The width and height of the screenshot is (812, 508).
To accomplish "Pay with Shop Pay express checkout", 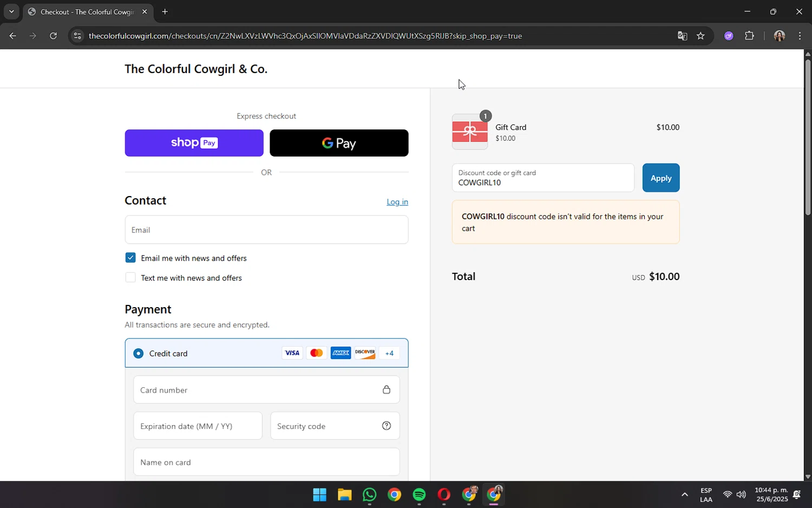I will pos(194,143).
